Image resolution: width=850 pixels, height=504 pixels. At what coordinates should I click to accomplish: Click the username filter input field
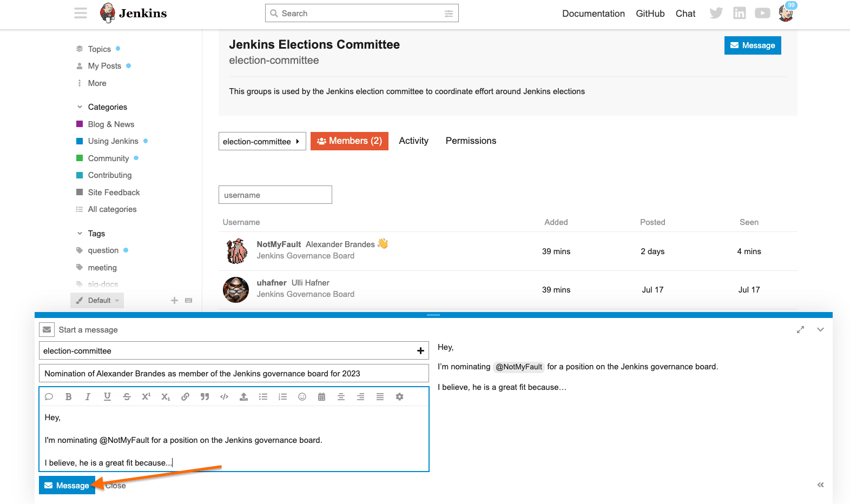click(x=275, y=195)
